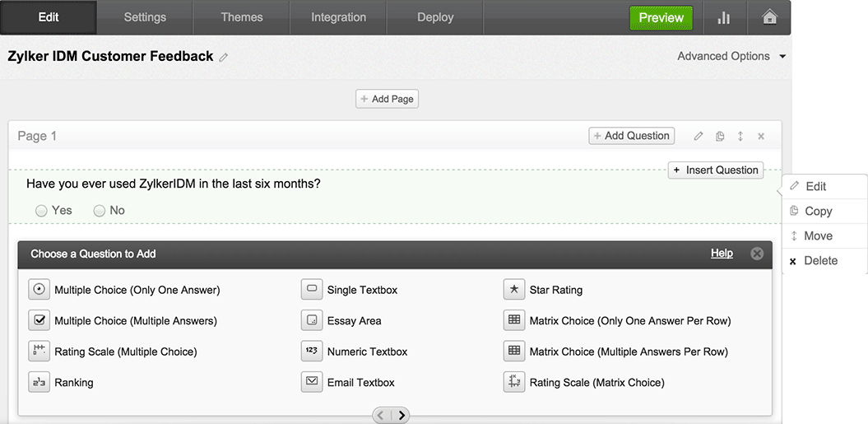868x424 pixels.
Task: Switch to the Edit tab
Action: click(49, 17)
